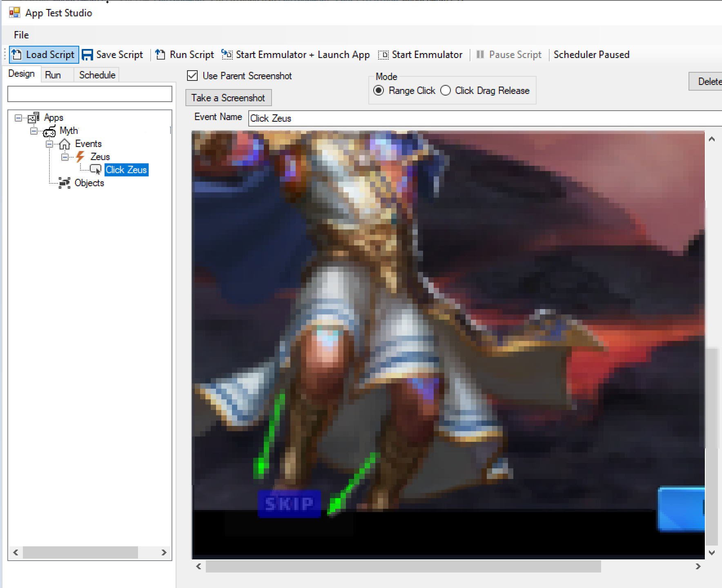This screenshot has width=722, height=588.
Task: Click the screenshot scroll left arrow
Action: tap(198, 566)
